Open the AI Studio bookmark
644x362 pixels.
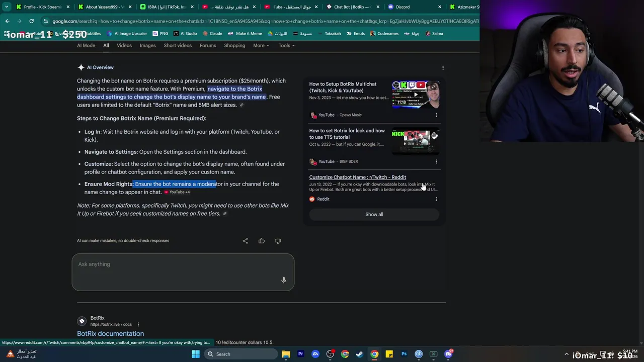(x=185, y=34)
